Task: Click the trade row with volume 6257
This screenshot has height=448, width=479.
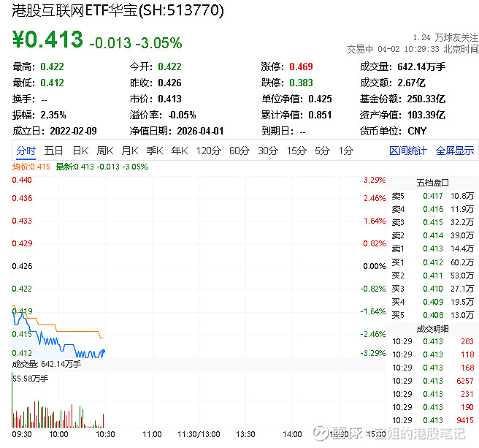Action: pos(432,381)
